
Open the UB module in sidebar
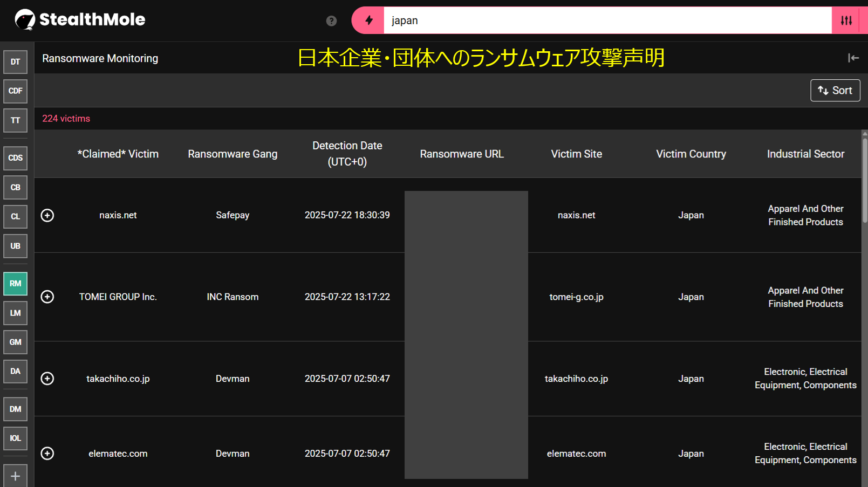click(x=15, y=246)
